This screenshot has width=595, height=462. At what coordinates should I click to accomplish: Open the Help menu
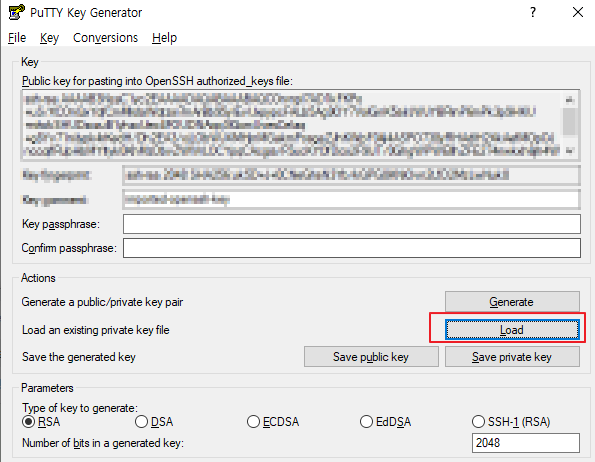coord(164,38)
